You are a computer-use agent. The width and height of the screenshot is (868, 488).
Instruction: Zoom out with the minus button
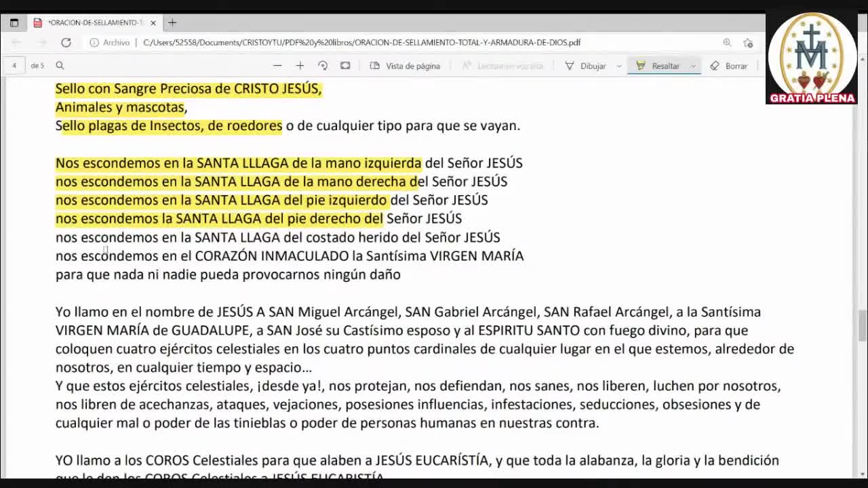277,66
